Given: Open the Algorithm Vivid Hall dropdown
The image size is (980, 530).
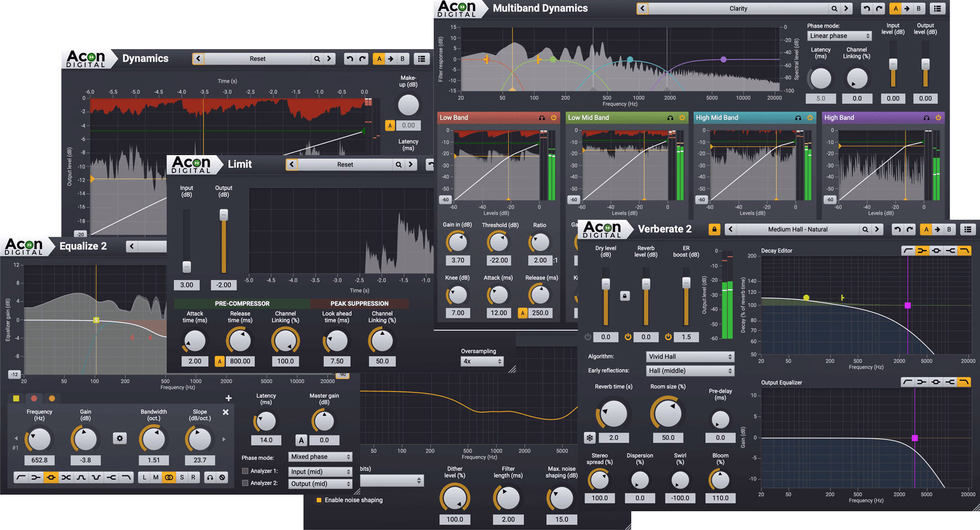Looking at the screenshot, I should [690, 357].
